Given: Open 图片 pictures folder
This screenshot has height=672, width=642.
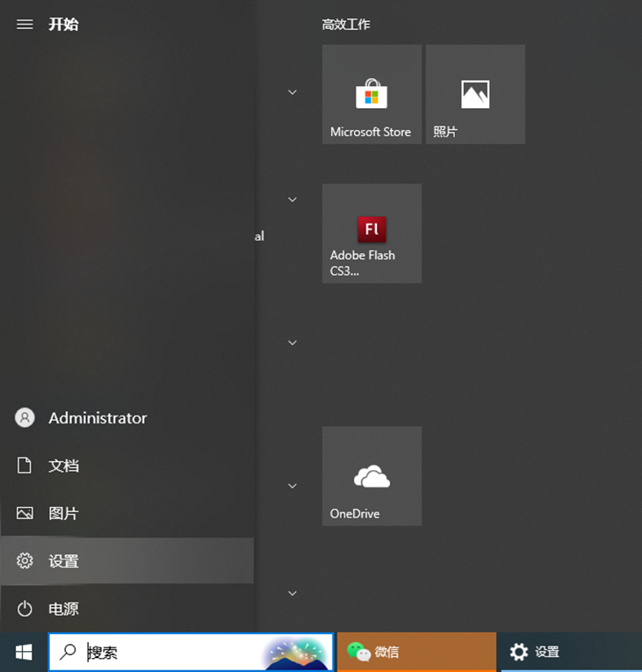Looking at the screenshot, I should tap(126, 513).
